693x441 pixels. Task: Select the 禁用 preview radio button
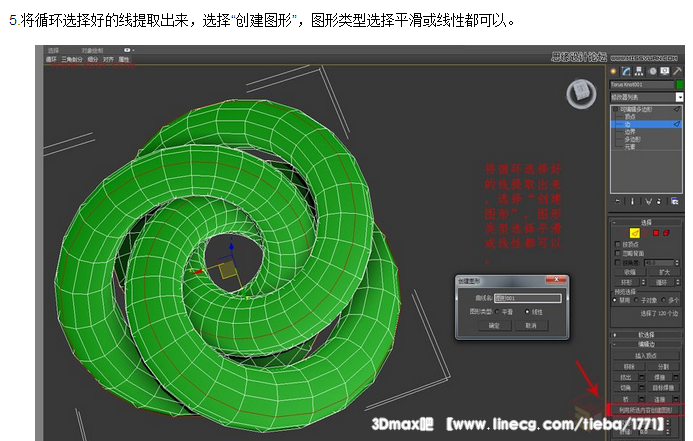pos(614,300)
